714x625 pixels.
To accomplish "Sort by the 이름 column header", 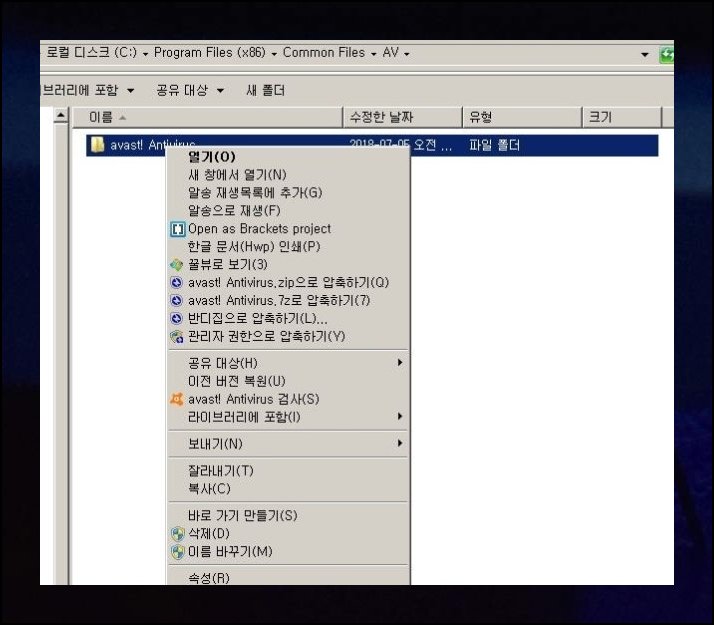I will [x=208, y=117].
